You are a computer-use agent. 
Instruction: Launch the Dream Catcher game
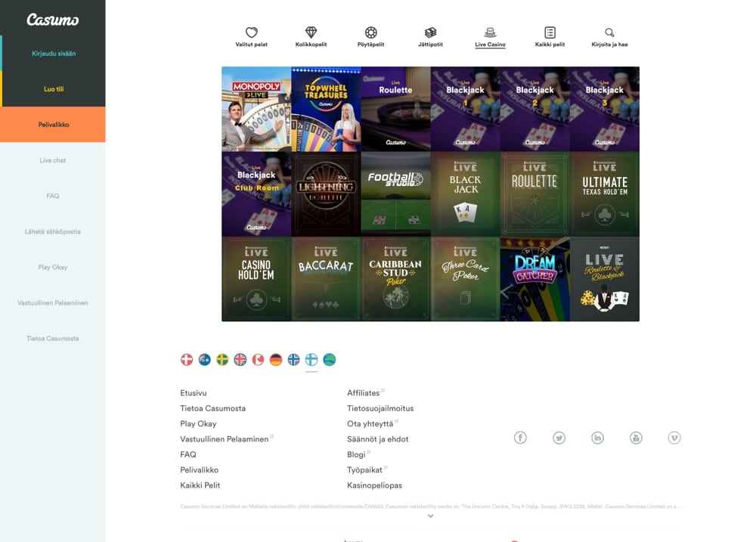(x=535, y=279)
